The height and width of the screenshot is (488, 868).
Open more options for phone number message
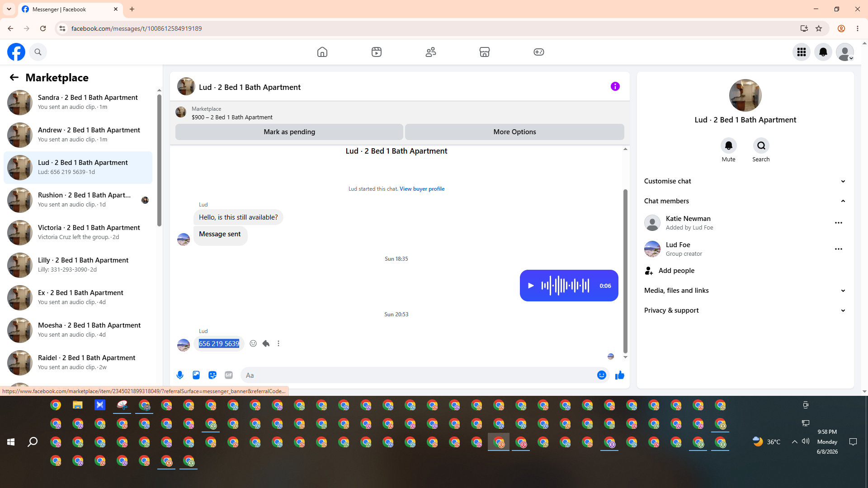coord(278,343)
